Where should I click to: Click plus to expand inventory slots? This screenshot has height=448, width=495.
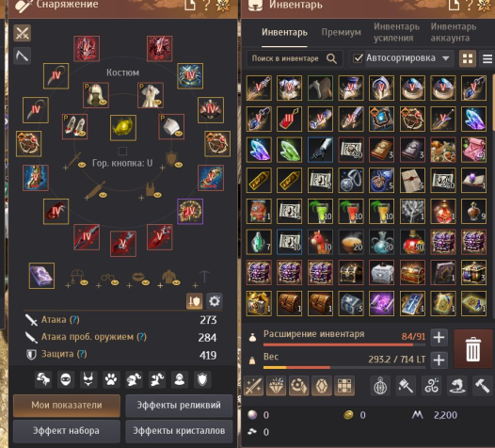439,337
